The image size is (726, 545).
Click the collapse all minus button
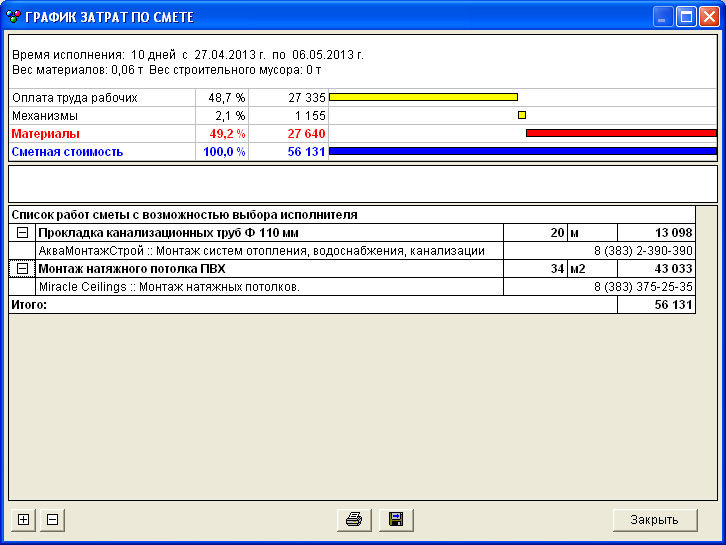point(52,519)
